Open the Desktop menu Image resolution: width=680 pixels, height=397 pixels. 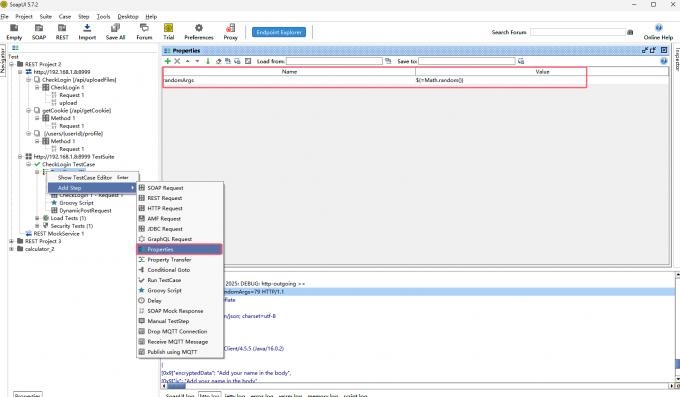pos(128,16)
